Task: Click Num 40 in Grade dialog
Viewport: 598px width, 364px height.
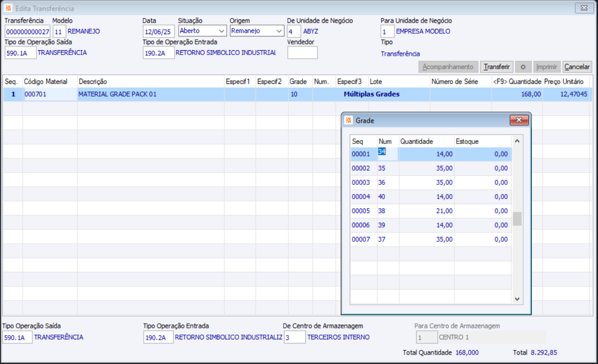Action: tap(387, 197)
